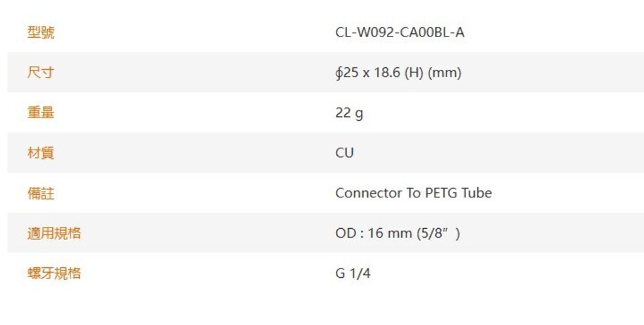This screenshot has height=325, width=644.
Task: Click Connector To PETG Tube text
Action: (413, 193)
